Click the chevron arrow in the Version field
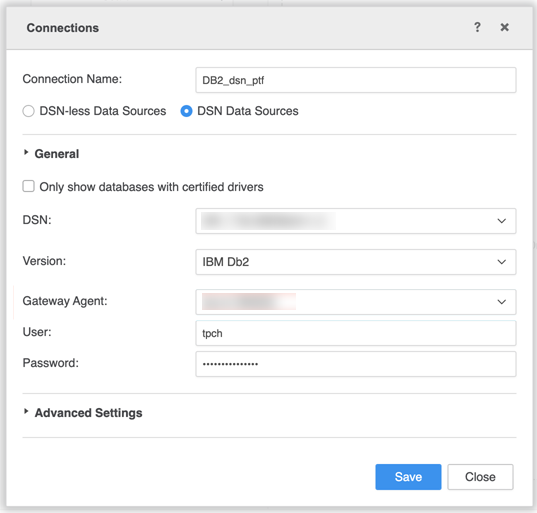The height and width of the screenshot is (513, 537). pyautogui.click(x=501, y=262)
